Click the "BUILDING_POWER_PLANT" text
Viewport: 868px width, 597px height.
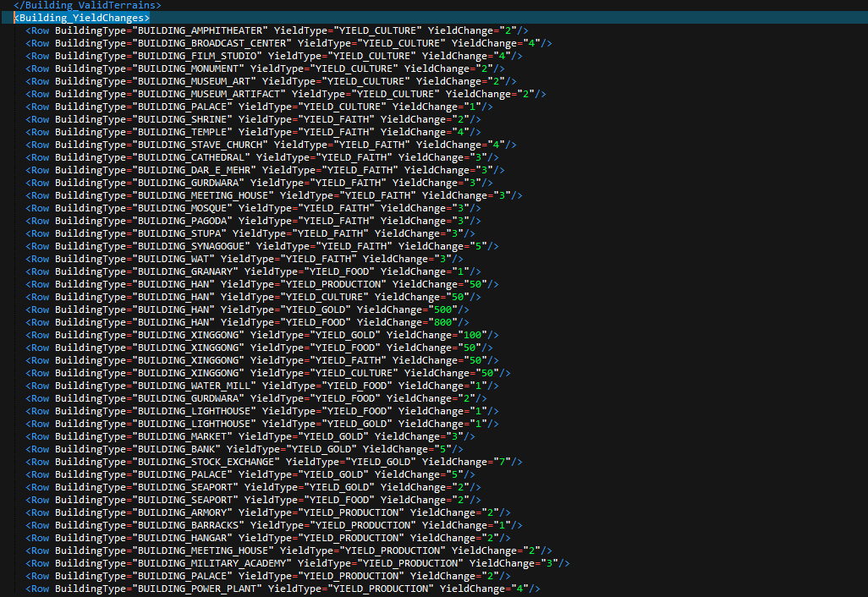[197, 589]
